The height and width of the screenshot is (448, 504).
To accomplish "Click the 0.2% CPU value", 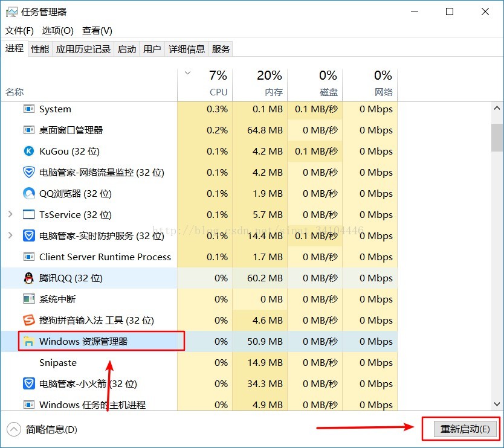I will point(217,130).
